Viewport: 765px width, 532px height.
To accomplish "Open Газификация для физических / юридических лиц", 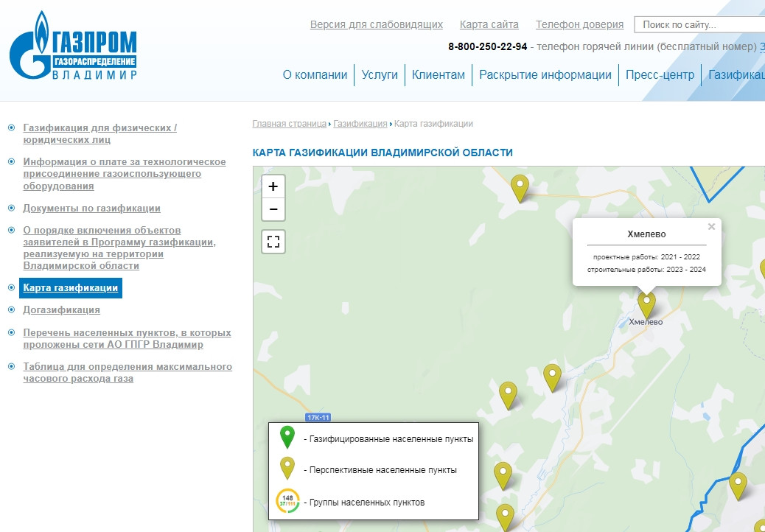I will (100, 133).
